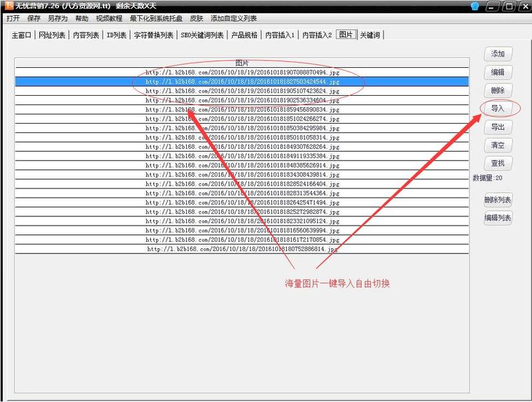Open the 皮肤 menu
This screenshot has height=402, width=532.
coord(196,19)
